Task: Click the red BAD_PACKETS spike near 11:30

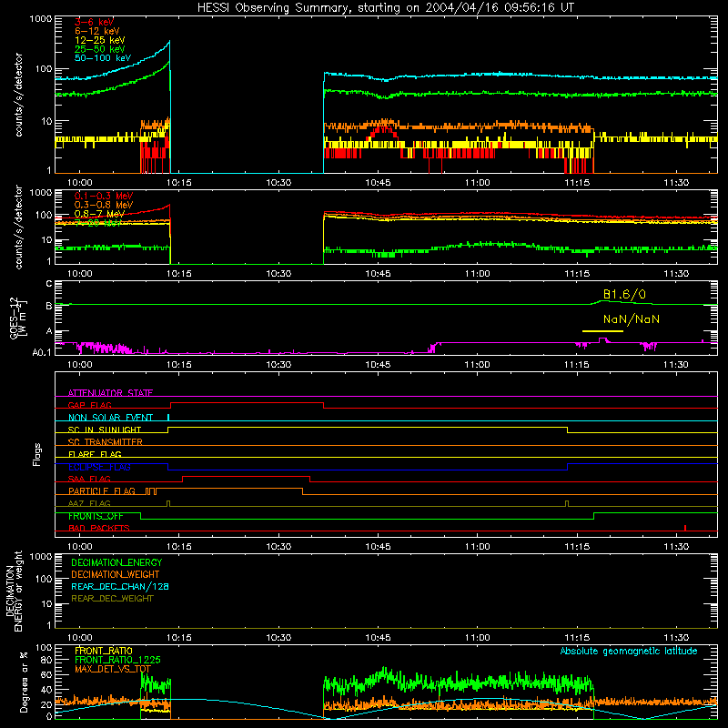Action: 685,528
